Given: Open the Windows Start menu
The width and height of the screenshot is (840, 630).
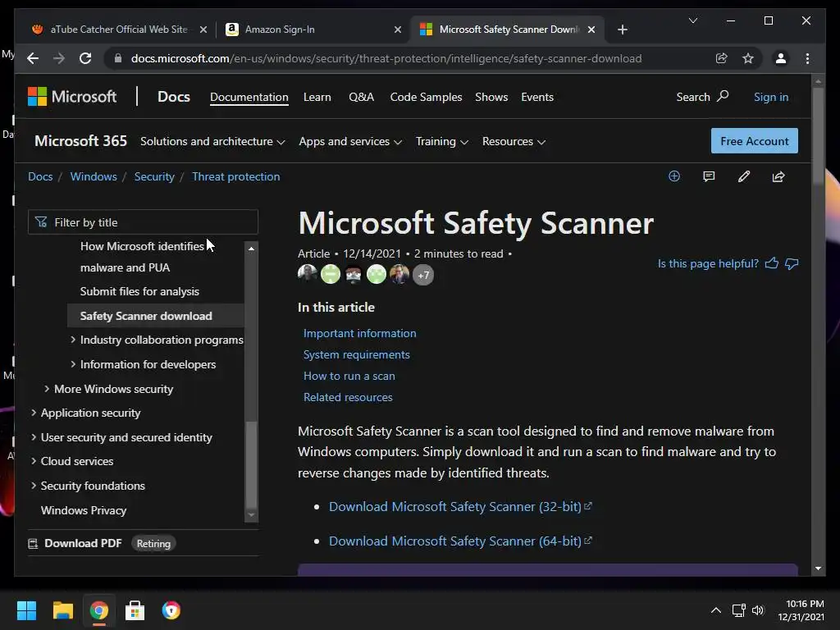Looking at the screenshot, I should click(x=26, y=610).
